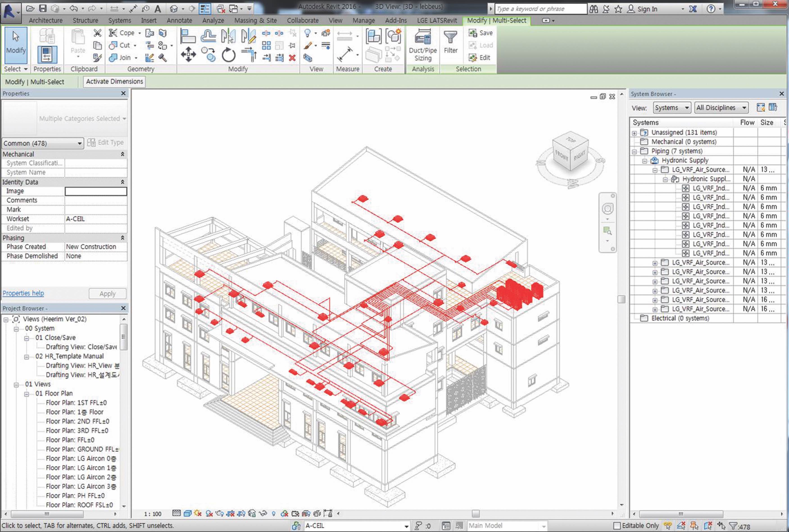Open the Properties help link
Image resolution: width=789 pixels, height=532 pixels.
23,293
